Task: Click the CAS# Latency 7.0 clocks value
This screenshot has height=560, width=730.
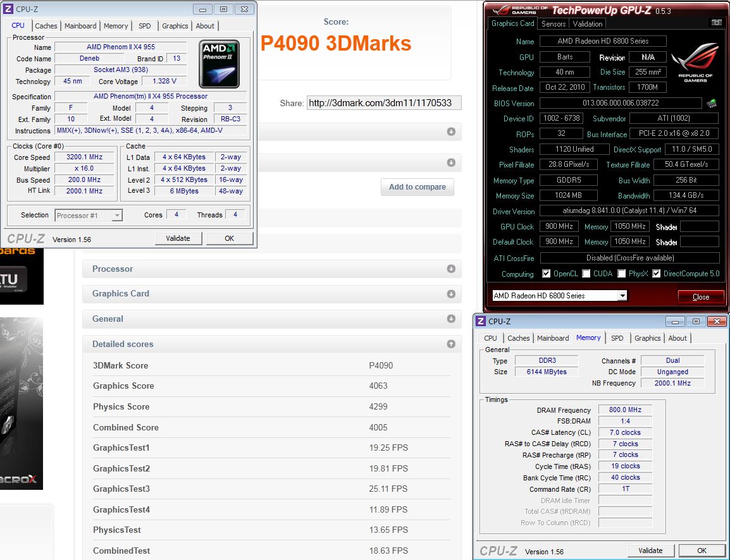Action: 625,432
